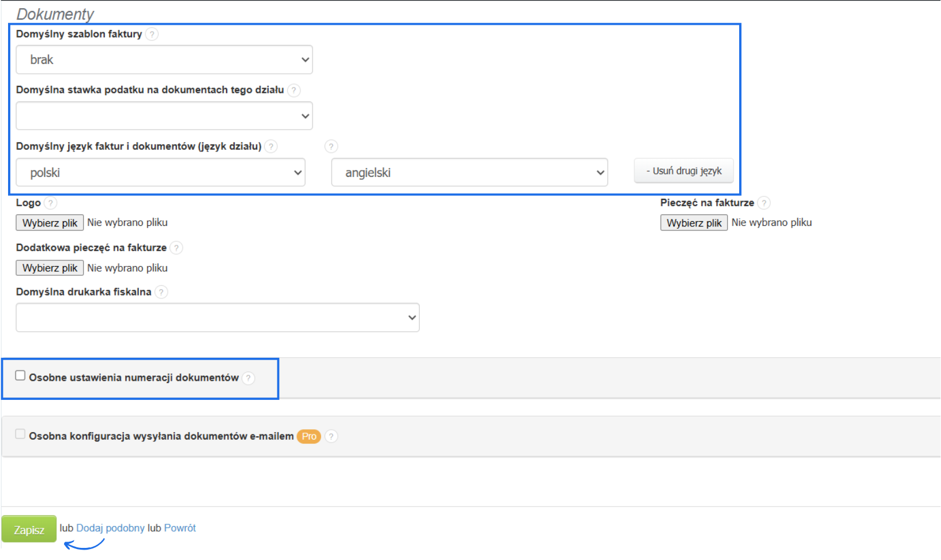941x560 pixels.
Task: Show help for Dodatkowa pieczęć na fakturze
Action: pyautogui.click(x=176, y=248)
